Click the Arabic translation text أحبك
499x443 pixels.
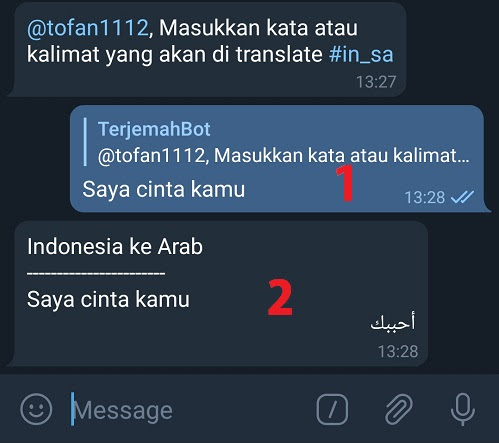click(393, 323)
